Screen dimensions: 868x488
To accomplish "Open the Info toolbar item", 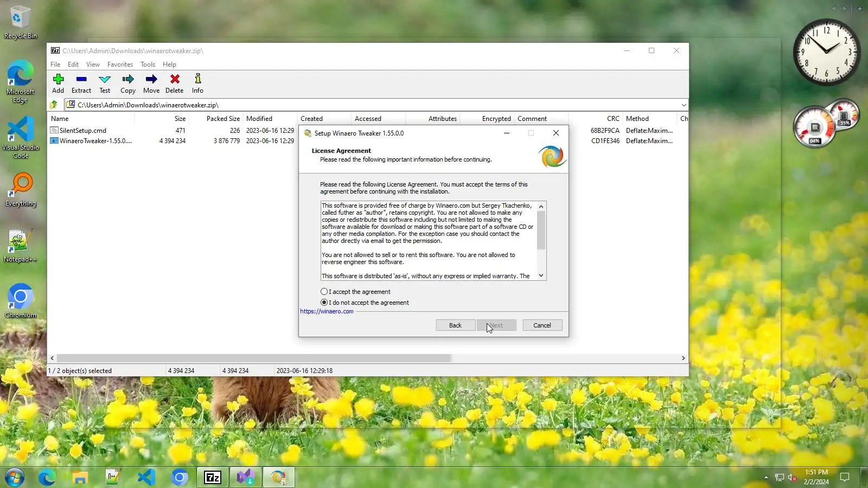I will click(x=197, y=84).
